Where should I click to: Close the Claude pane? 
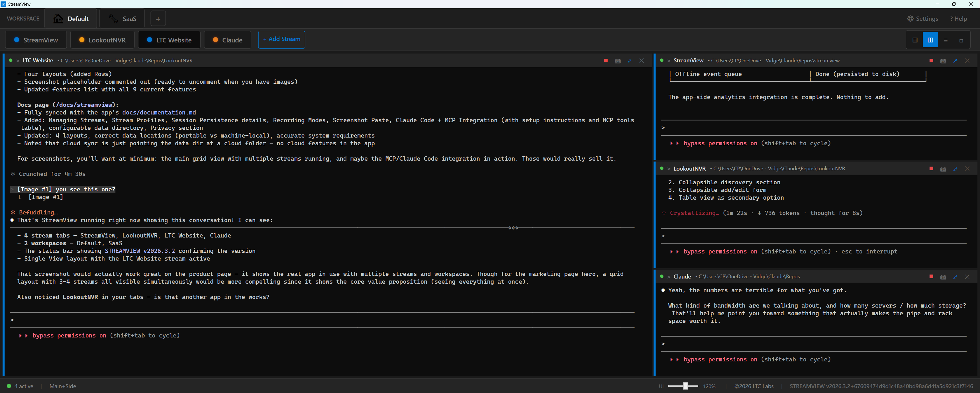[x=967, y=277]
